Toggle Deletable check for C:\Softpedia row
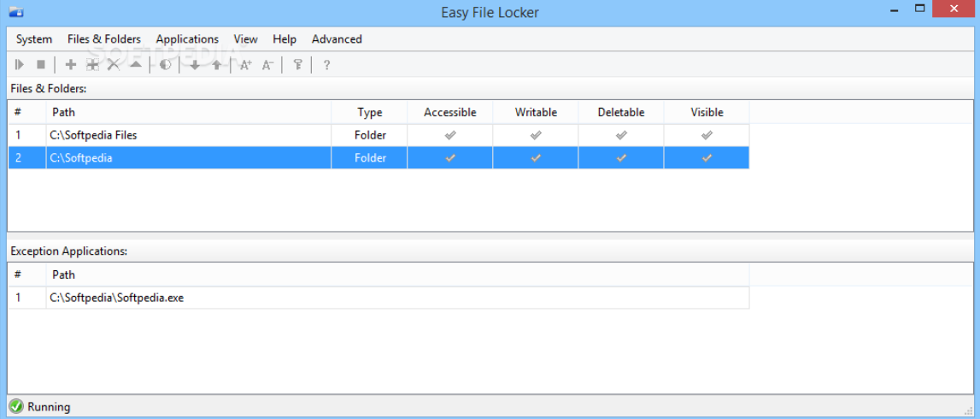 (x=621, y=158)
